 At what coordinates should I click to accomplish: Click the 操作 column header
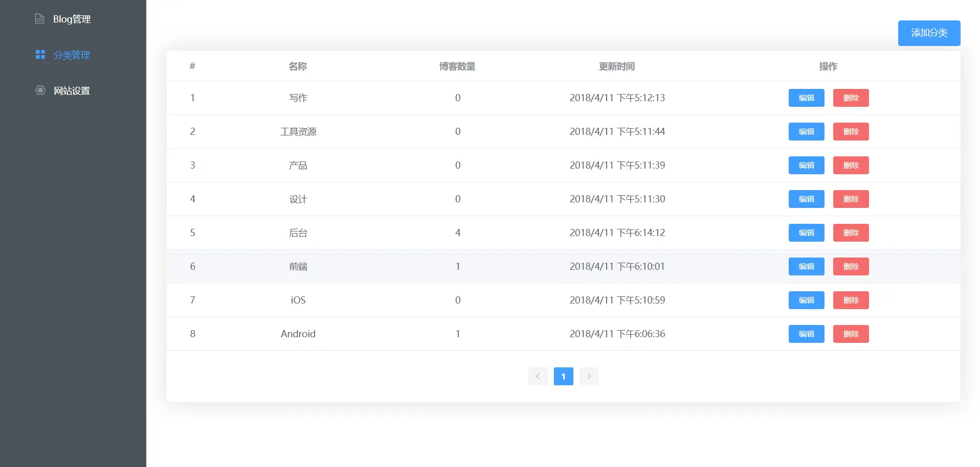[x=828, y=66]
